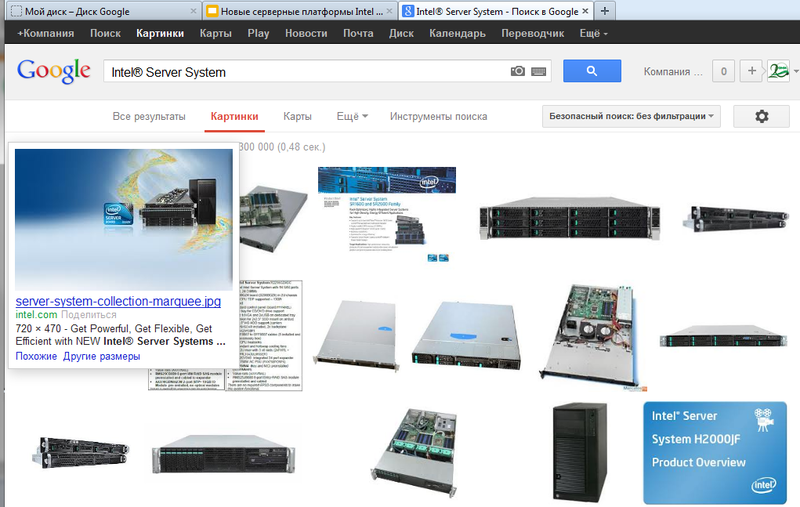Viewport: 800px width, 507px height.
Task: Open Диск in the black bar
Action: (401, 34)
